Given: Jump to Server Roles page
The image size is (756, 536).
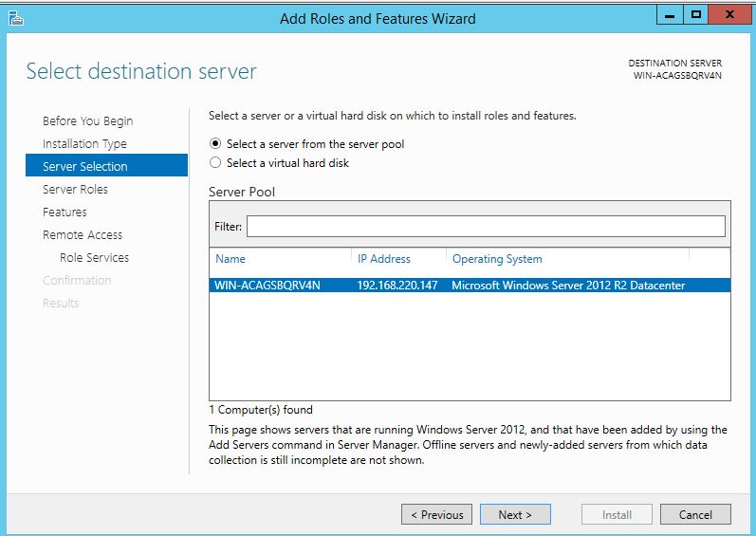Looking at the screenshot, I should pos(75,190).
